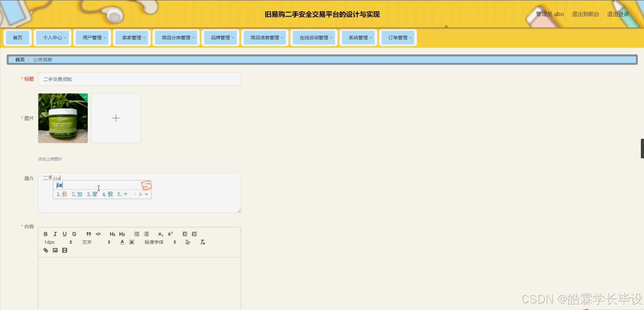
Task: Click the uploaded Kiehl's product thumbnail
Action: tap(63, 118)
